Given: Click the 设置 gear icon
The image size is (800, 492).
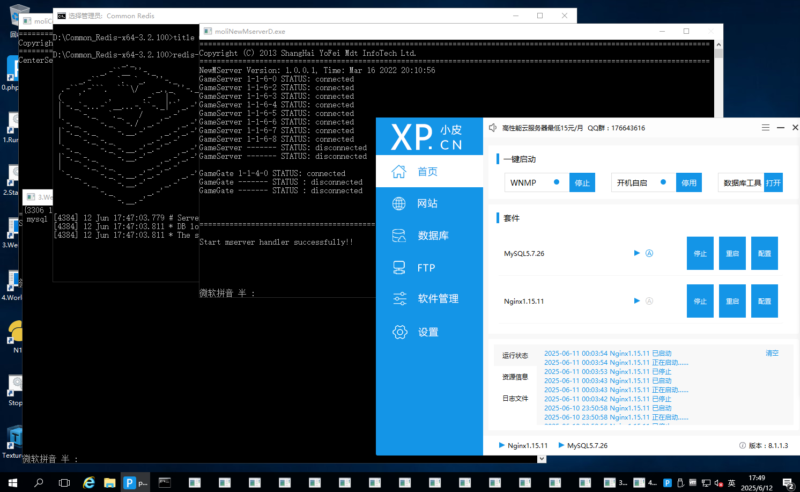Looking at the screenshot, I should (x=400, y=332).
